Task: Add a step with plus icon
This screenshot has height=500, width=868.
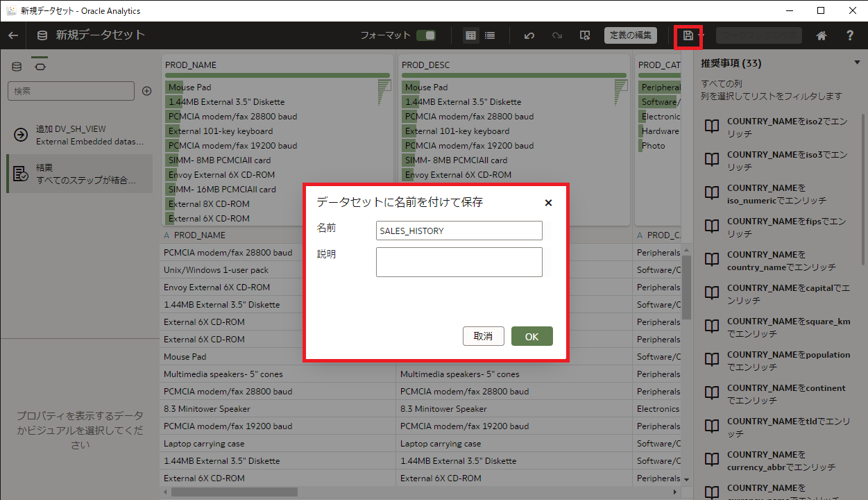Action: (146, 91)
